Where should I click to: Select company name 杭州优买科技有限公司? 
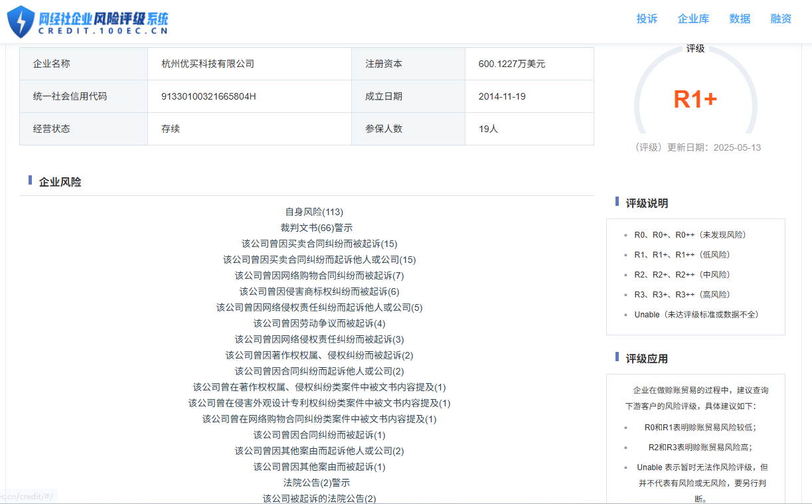tap(208, 64)
